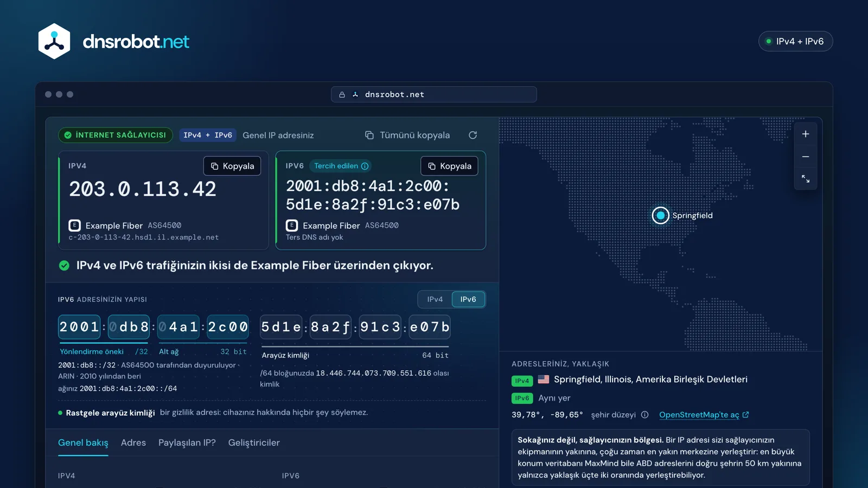
Task: Click the 8a2f hextet segment
Action: [331, 327]
